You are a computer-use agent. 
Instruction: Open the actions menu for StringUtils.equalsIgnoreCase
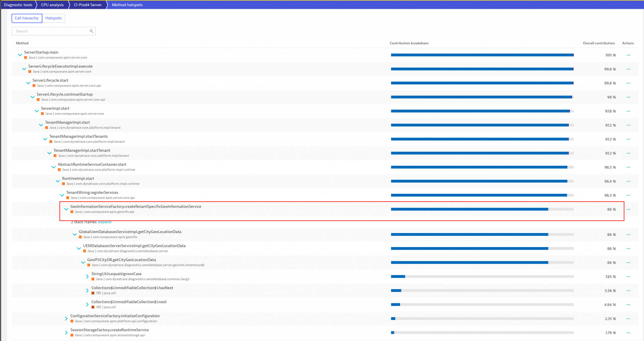coord(628,277)
